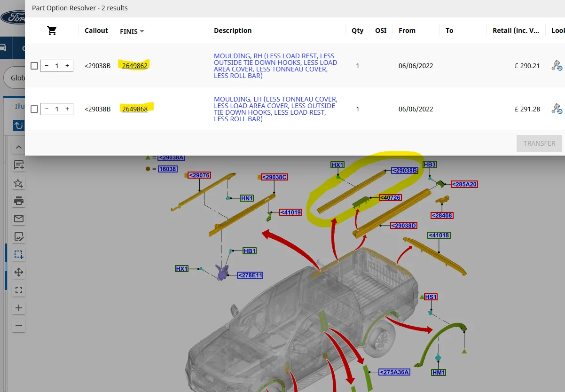Viewport: 565px width, 392px height.
Task: Select the 16038 callout label
Action: pyautogui.click(x=168, y=169)
